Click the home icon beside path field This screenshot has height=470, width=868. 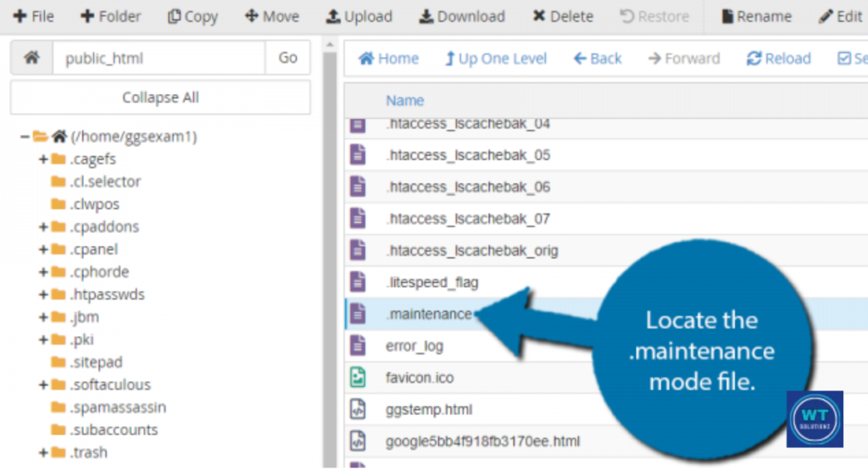coord(31,58)
